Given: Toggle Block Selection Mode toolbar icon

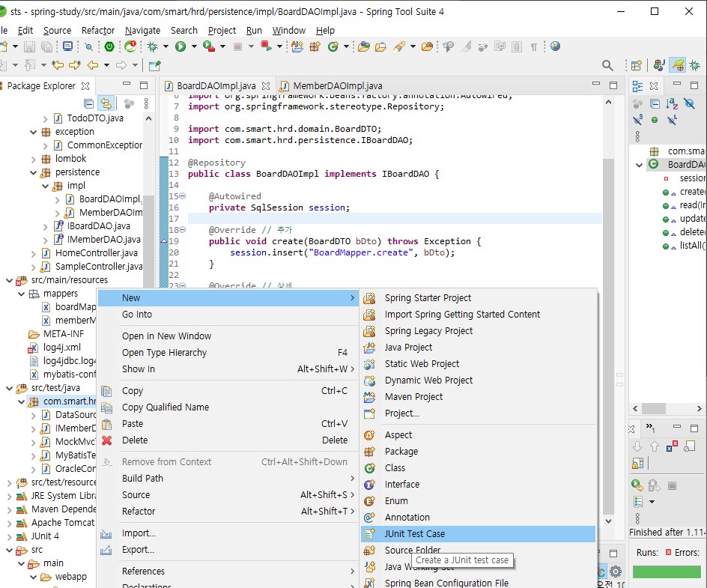Looking at the screenshot, I should (x=517, y=46).
